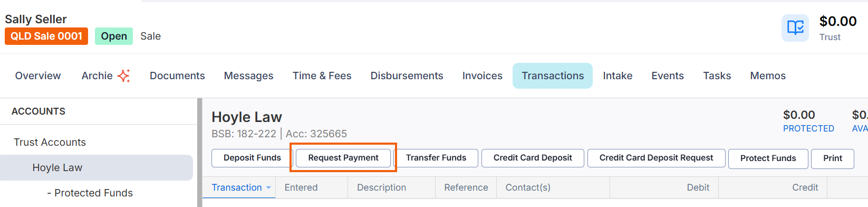Image resolution: width=868 pixels, height=207 pixels.
Task: Open the Transactions tab
Action: click(553, 76)
